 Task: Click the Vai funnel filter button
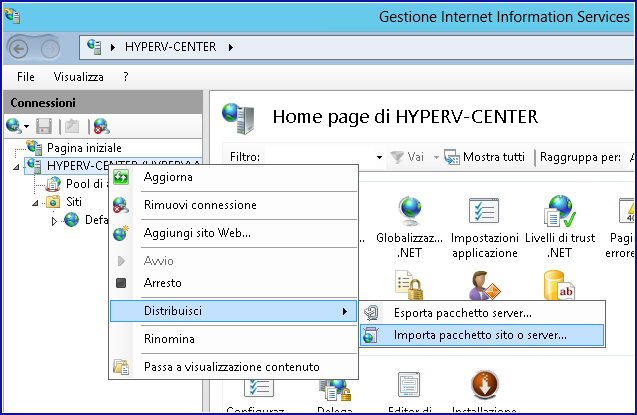pyautogui.click(x=407, y=157)
